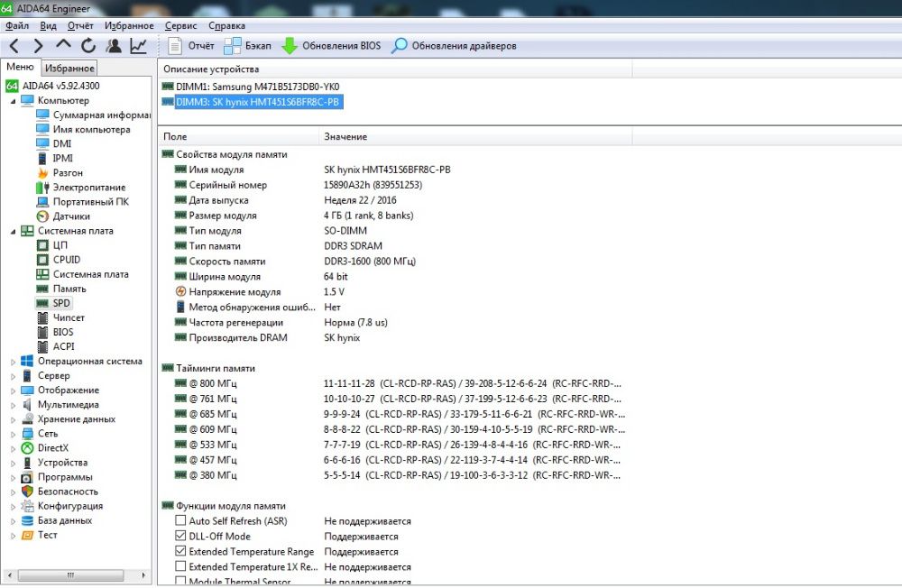Open user manager icon in toolbar

(114, 45)
